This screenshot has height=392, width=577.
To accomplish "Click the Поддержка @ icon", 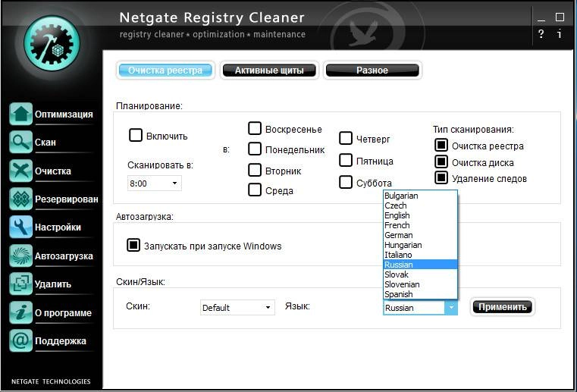I will (20, 341).
